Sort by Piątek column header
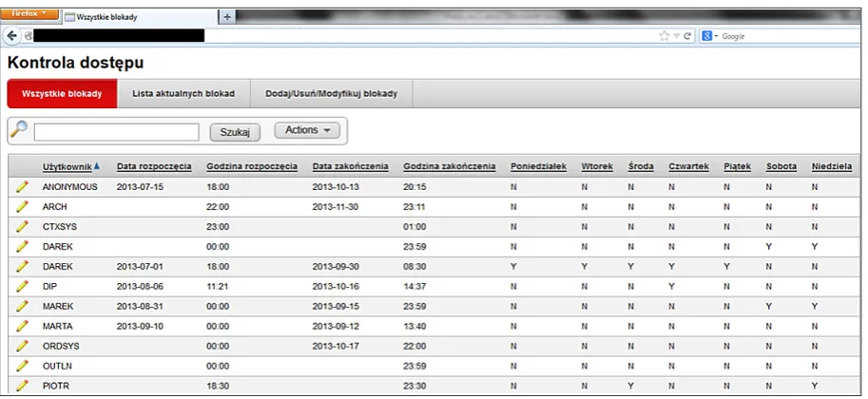 coord(738,166)
